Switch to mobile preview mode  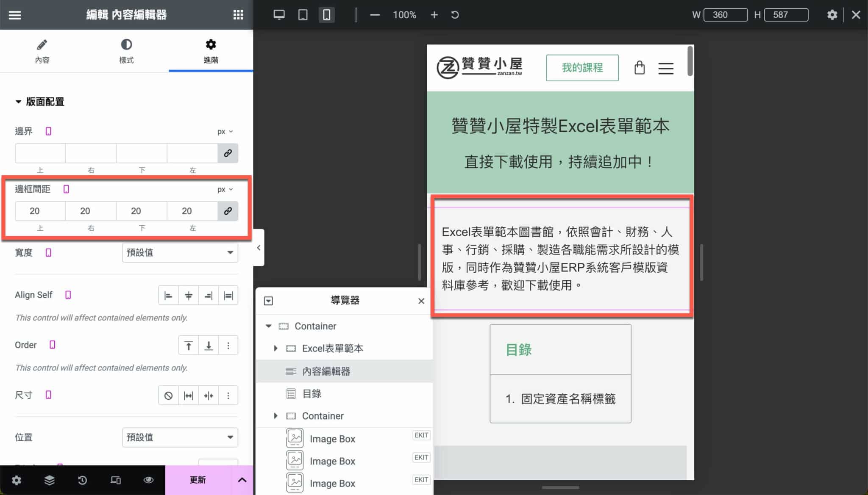pyautogui.click(x=326, y=15)
